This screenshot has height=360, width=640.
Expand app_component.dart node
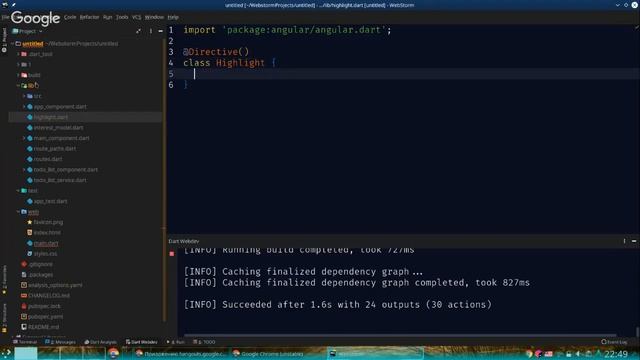pyautogui.click(x=24, y=107)
